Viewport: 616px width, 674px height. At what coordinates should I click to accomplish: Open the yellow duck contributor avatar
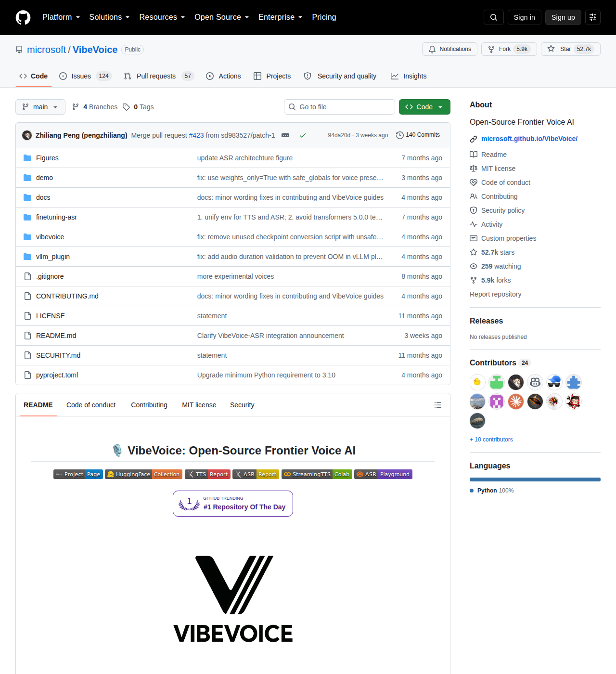pyautogui.click(x=477, y=382)
